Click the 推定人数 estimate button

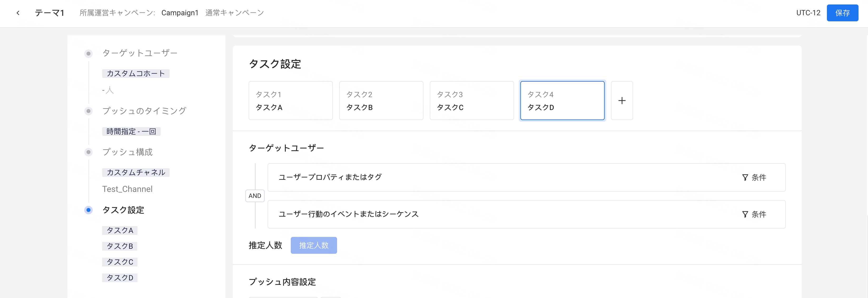pos(314,245)
